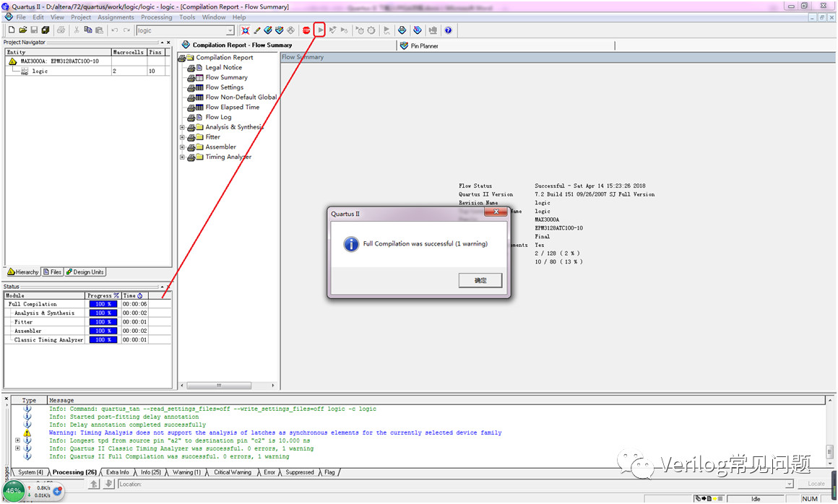Screen dimensions: 838x504
Task: Click the yellow warning message icon
Action: point(27,433)
